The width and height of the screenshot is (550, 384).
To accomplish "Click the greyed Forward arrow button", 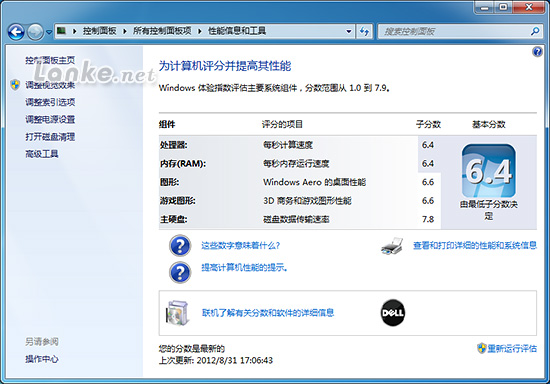I will [x=35, y=32].
